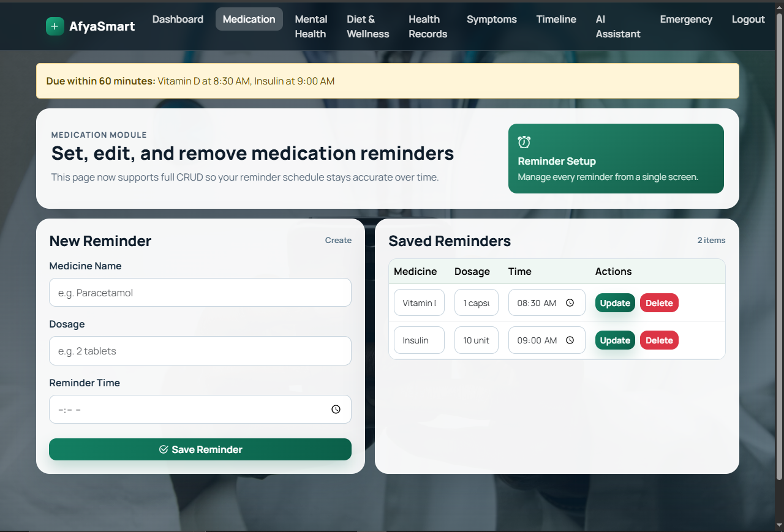Click the alarm clock icon in Reminder Setup
This screenshot has height=532, width=784.
click(524, 142)
